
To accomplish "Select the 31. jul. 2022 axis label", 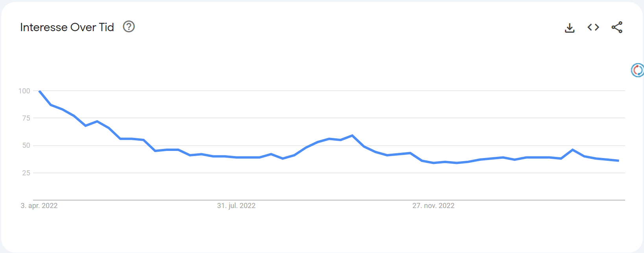I will 236,206.
